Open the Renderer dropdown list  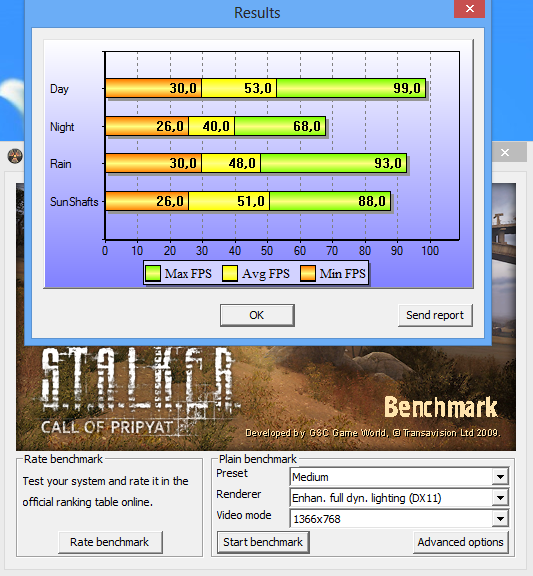399,498
